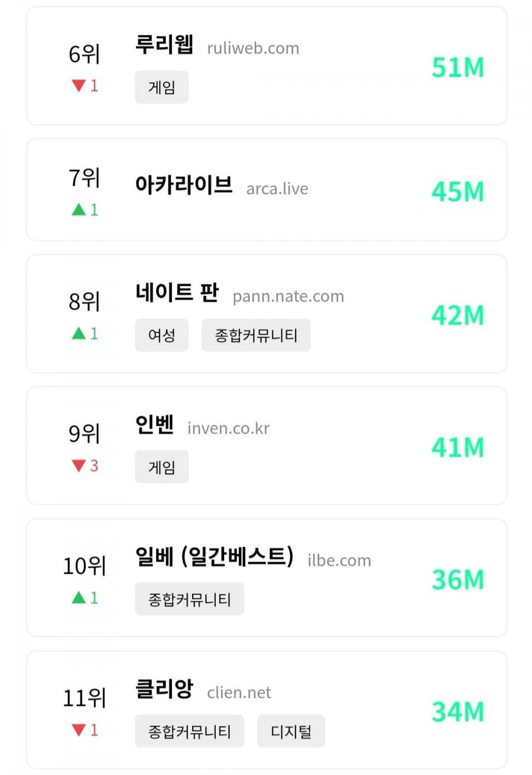Viewport: 532px width, 775px height.
Task: Open the inven.co.kr link
Action: [x=228, y=428]
